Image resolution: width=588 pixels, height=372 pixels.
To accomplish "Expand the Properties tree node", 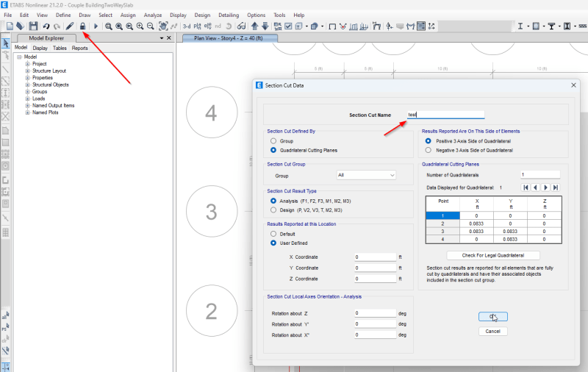I will (27, 78).
